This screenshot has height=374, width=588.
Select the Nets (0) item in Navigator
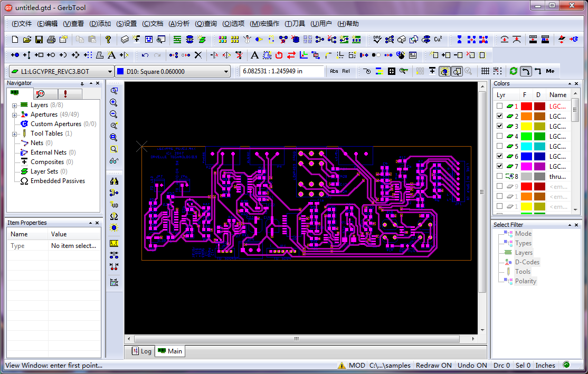(41, 143)
